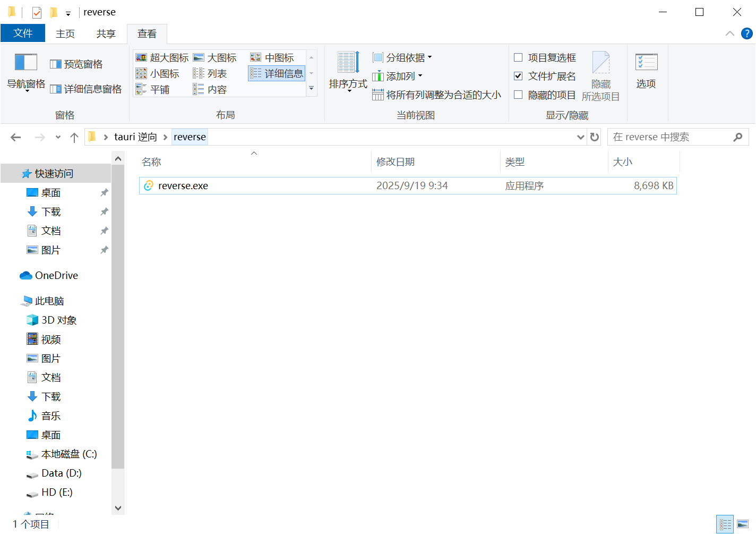Toggle the preview pane button
The image size is (756, 534).
tap(76, 64)
